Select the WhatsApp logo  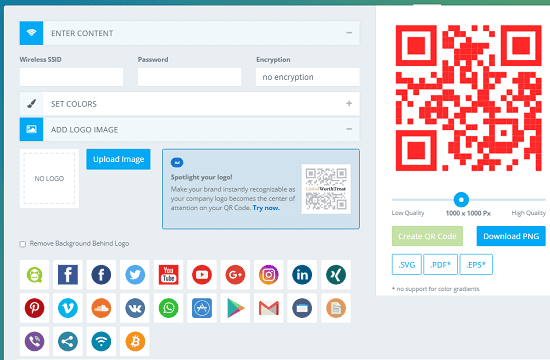[x=168, y=308]
